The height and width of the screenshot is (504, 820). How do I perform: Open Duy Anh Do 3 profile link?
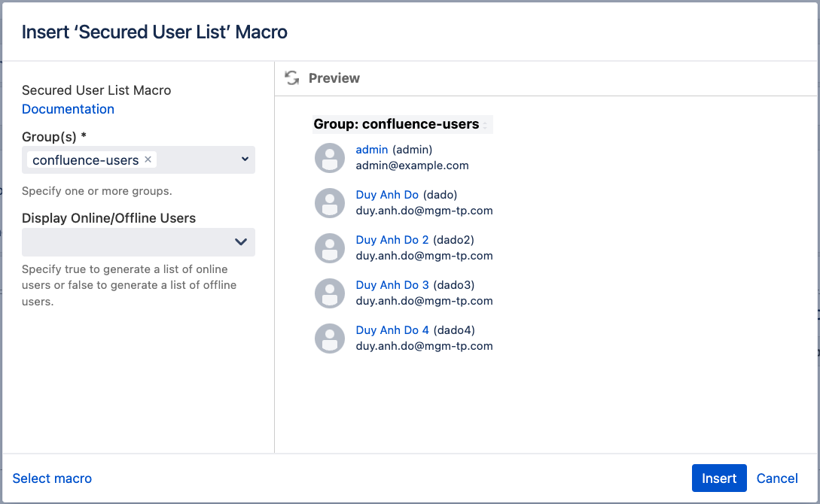pyautogui.click(x=392, y=285)
